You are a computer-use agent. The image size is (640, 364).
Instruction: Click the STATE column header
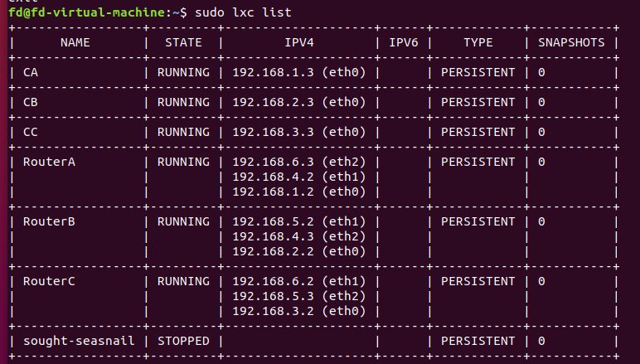point(183,42)
